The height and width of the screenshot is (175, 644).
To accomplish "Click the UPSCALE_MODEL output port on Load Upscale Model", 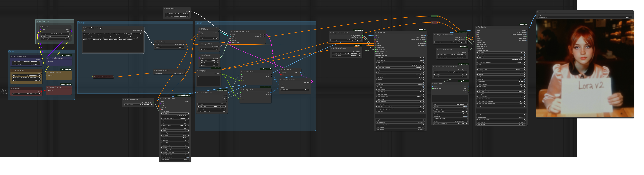I will [154, 102].
